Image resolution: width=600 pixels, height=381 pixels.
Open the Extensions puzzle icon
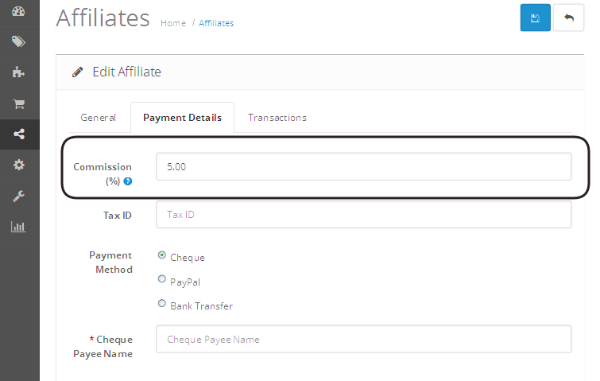click(x=18, y=72)
